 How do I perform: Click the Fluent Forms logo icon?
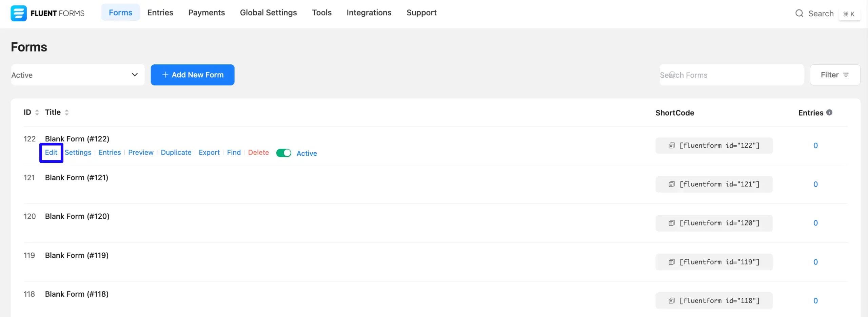tap(19, 13)
